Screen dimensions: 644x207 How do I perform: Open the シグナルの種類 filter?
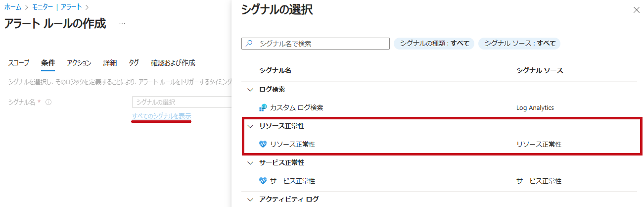(434, 43)
